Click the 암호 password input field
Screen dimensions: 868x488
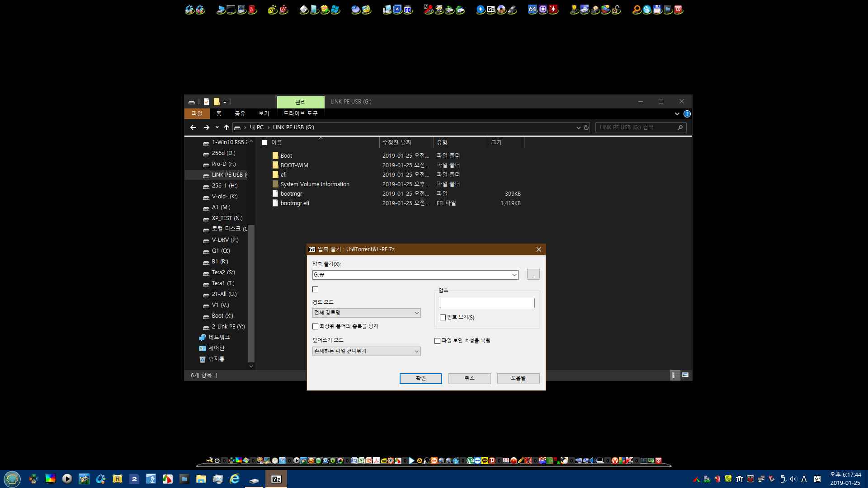pyautogui.click(x=487, y=303)
